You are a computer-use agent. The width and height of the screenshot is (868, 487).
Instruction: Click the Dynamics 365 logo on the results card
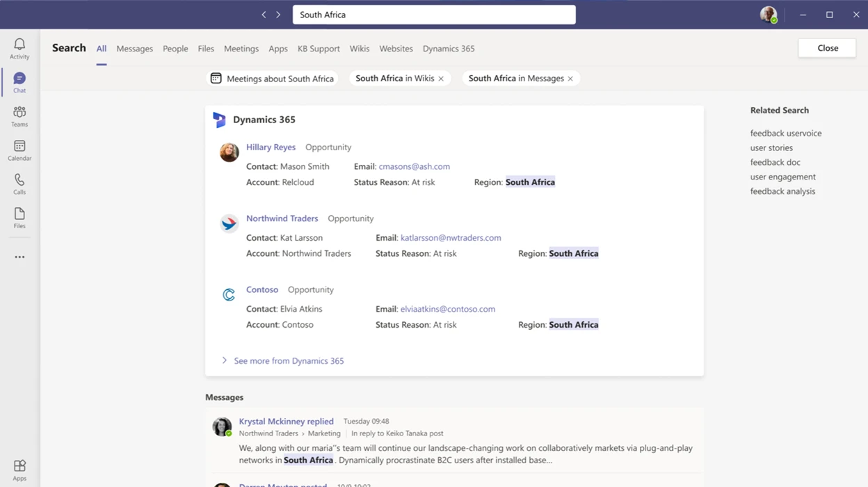(x=220, y=120)
